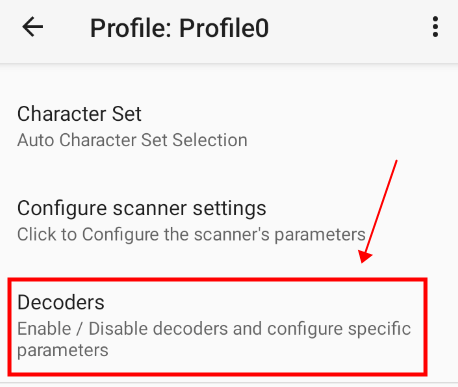This screenshot has width=458, height=387.
Task: Open the Character Set setting
Action: pos(229,126)
